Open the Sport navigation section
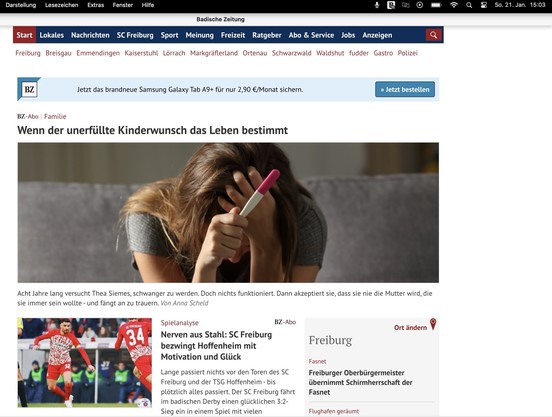This screenshot has height=417, width=552. 169,35
